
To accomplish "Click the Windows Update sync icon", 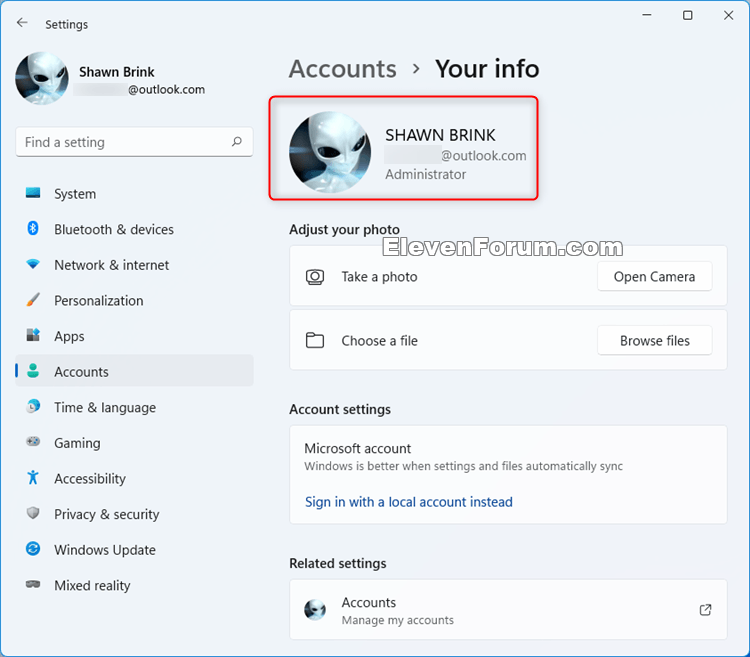I will coord(33,549).
